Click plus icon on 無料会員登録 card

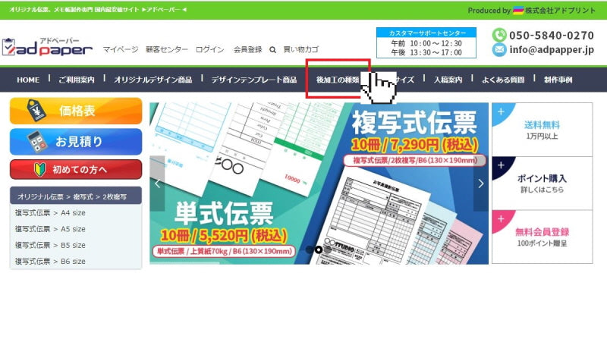[501, 219]
